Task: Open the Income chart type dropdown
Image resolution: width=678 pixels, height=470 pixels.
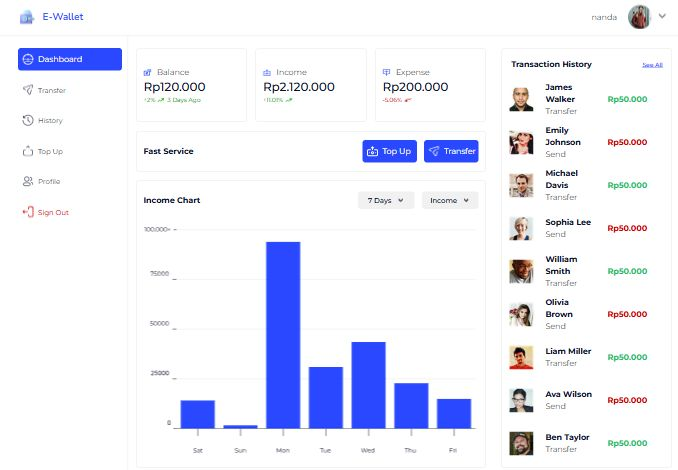Action: (450, 200)
